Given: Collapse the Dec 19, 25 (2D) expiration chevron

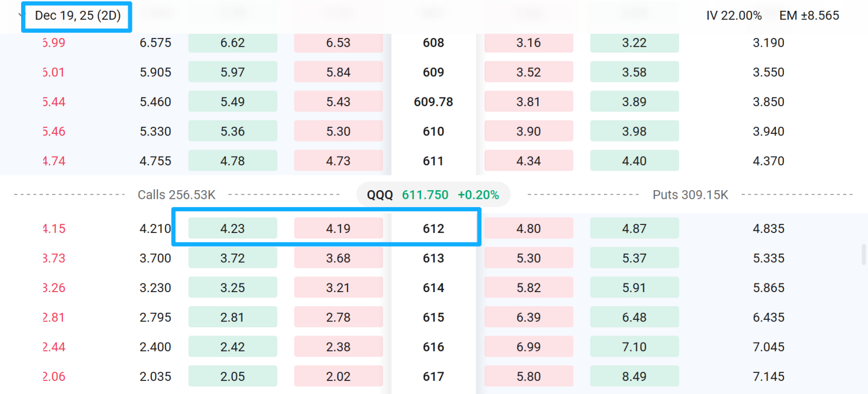Looking at the screenshot, I should click(x=21, y=16).
